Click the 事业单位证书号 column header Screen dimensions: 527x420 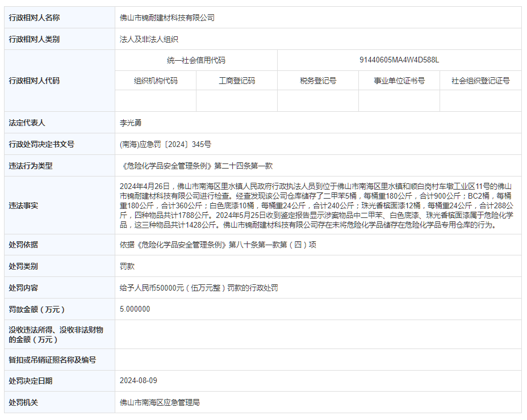point(399,81)
